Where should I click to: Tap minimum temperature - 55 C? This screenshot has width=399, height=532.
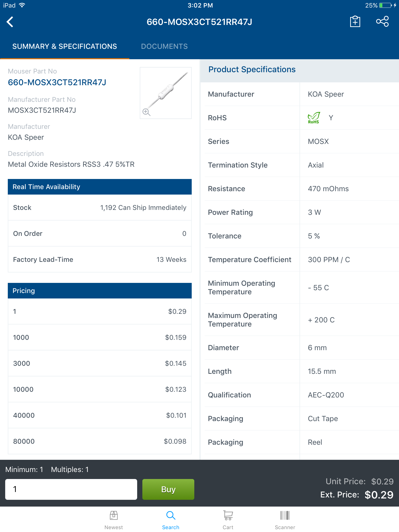pyautogui.click(x=318, y=288)
